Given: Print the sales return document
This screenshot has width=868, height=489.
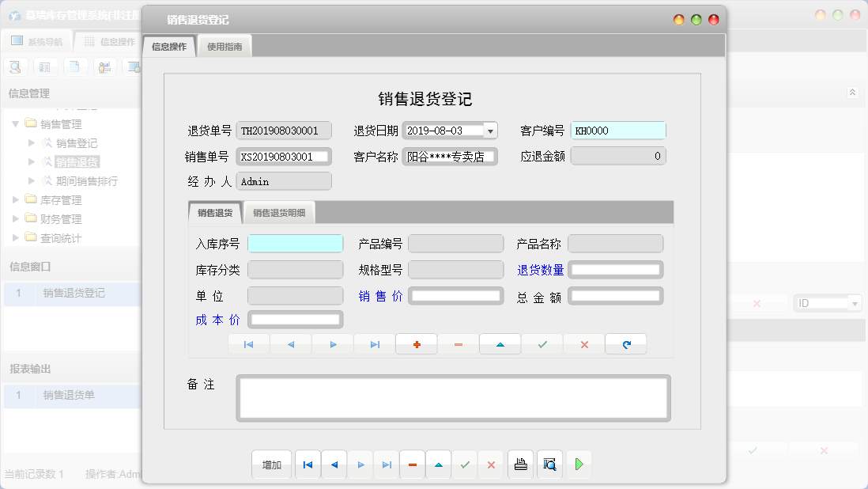Looking at the screenshot, I should pos(521,464).
